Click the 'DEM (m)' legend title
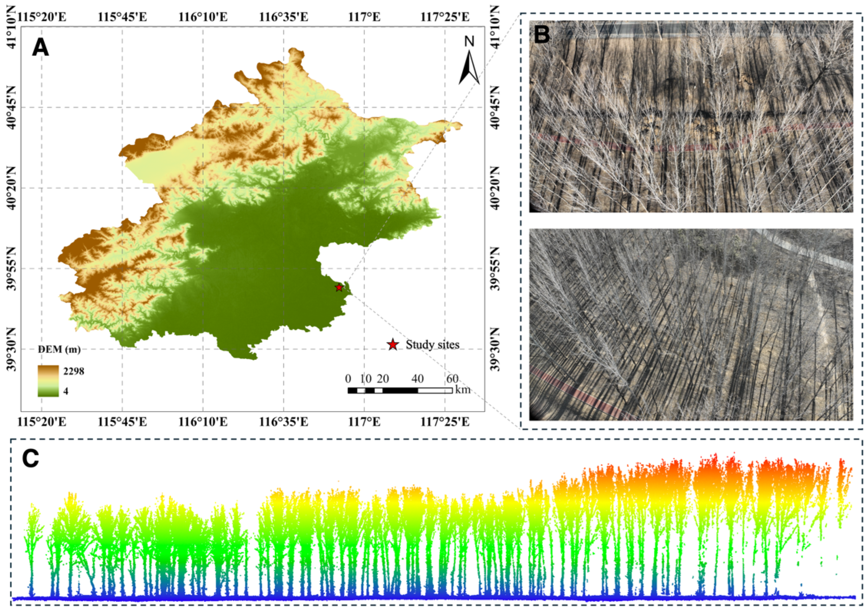The width and height of the screenshot is (868, 613). coord(59,350)
